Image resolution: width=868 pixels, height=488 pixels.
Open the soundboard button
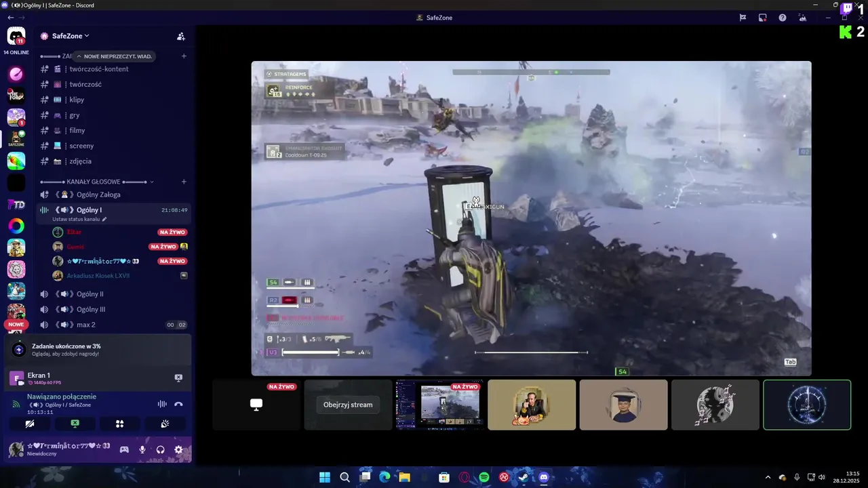[165, 424]
